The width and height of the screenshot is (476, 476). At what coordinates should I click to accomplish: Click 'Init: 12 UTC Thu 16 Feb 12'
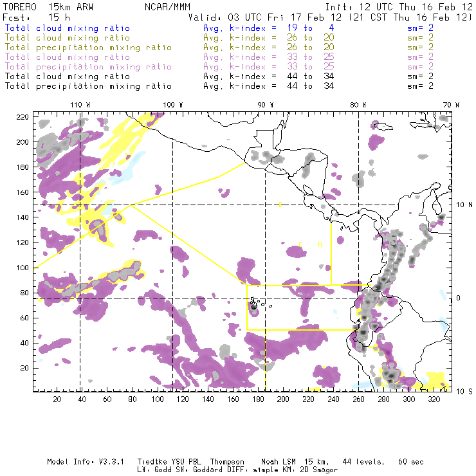click(399, 7)
